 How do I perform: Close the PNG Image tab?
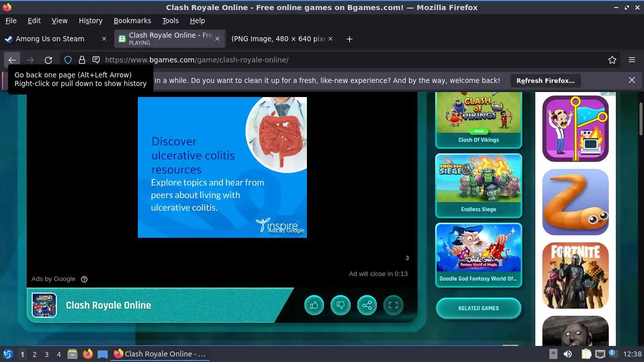pos(331,39)
